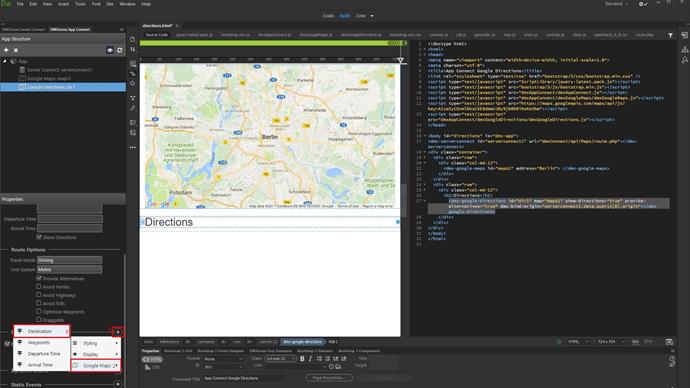Select the HTML properties button
The image size is (690, 388).
click(x=152, y=359)
